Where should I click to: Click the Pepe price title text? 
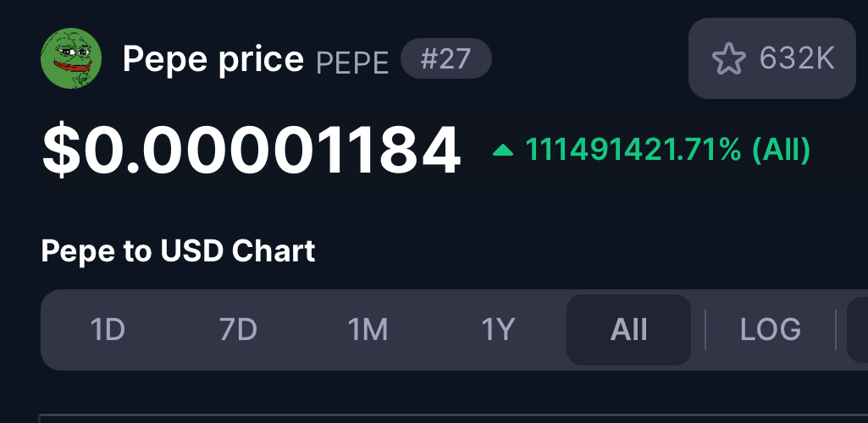tap(213, 59)
